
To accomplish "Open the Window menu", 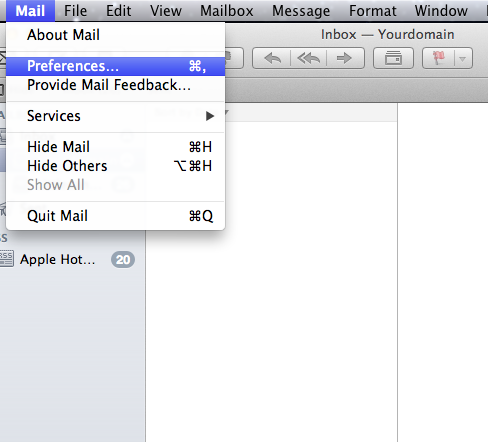I will click(441, 11).
